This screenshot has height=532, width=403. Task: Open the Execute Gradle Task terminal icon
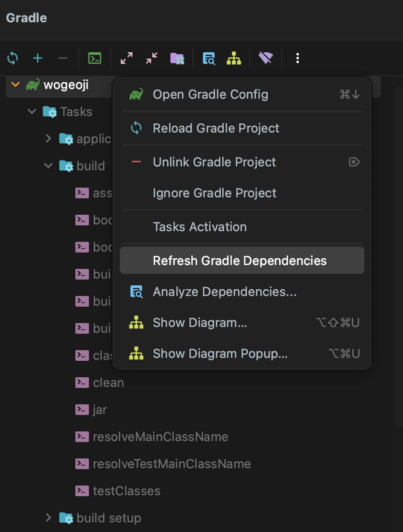point(95,58)
